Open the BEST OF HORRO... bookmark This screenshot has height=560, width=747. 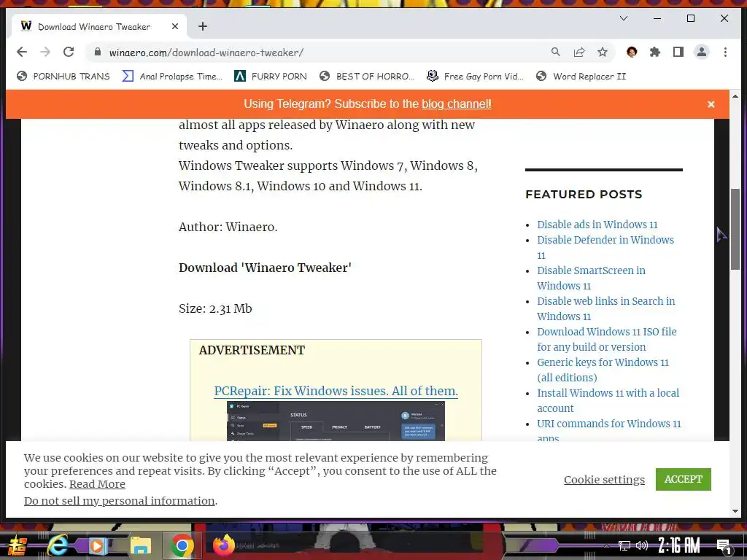(x=367, y=76)
